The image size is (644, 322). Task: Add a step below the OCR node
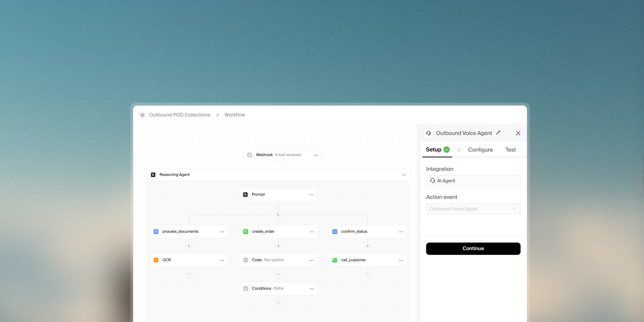[x=189, y=274]
